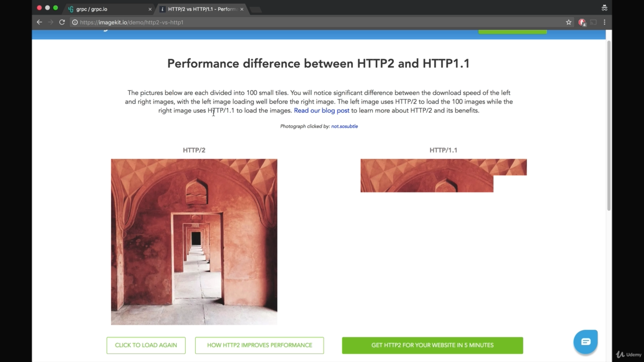Close the HTTP/2 vs HTTP/1.1 tab

[242, 9]
